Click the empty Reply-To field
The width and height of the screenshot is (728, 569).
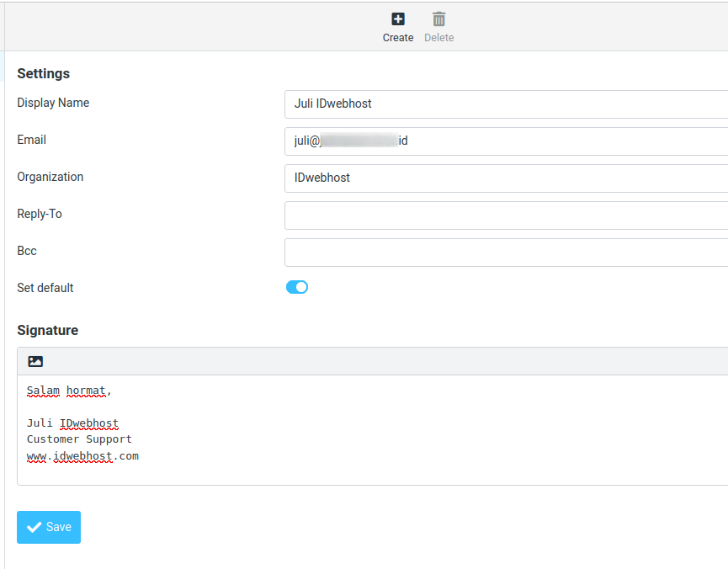pos(505,215)
